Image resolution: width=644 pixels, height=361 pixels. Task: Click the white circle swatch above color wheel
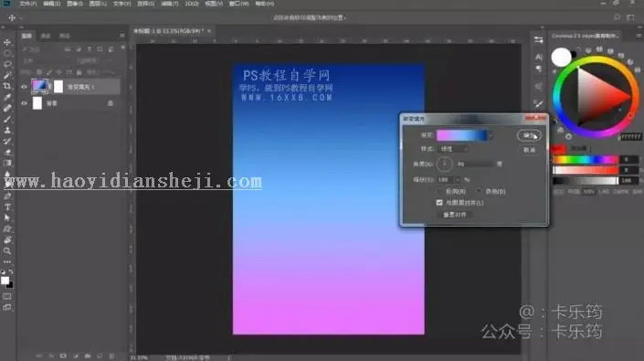click(x=561, y=58)
